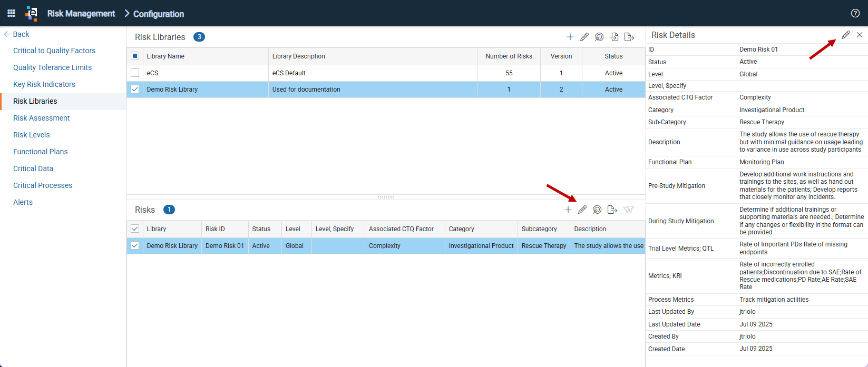Click the clear filters funnel icon
This screenshot has width=868, height=367.
tap(628, 210)
